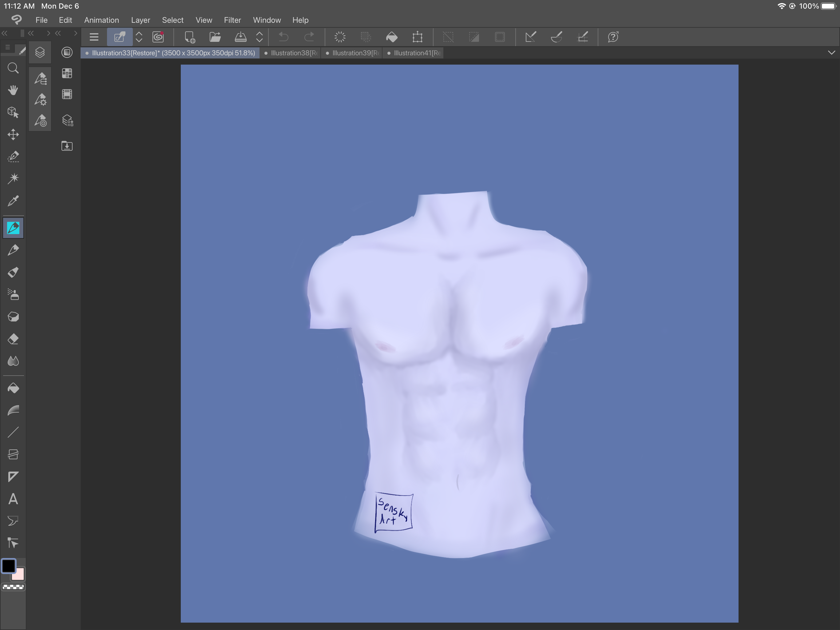Screen dimensions: 840x630
Task: Toggle touch gesture pen mode button
Action: point(120,37)
